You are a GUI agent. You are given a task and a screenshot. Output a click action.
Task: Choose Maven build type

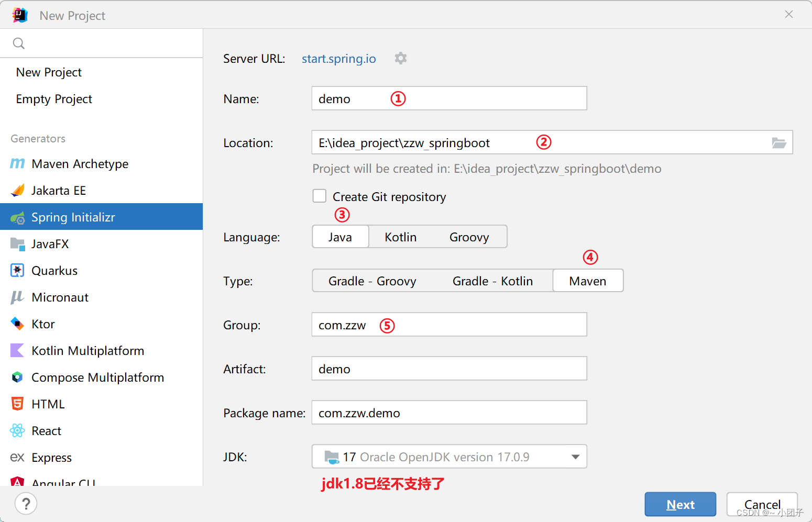pyautogui.click(x=588, y=281)
